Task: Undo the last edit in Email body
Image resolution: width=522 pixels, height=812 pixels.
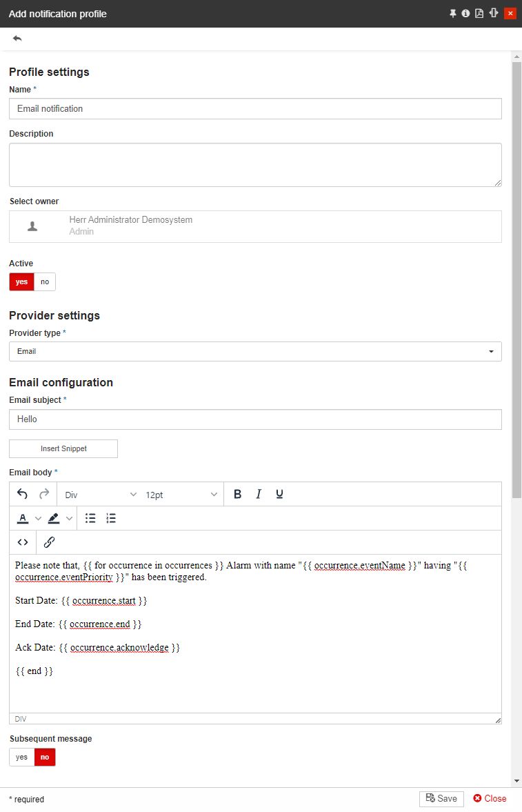Action: pyautogui.click(x=22, y=494)
